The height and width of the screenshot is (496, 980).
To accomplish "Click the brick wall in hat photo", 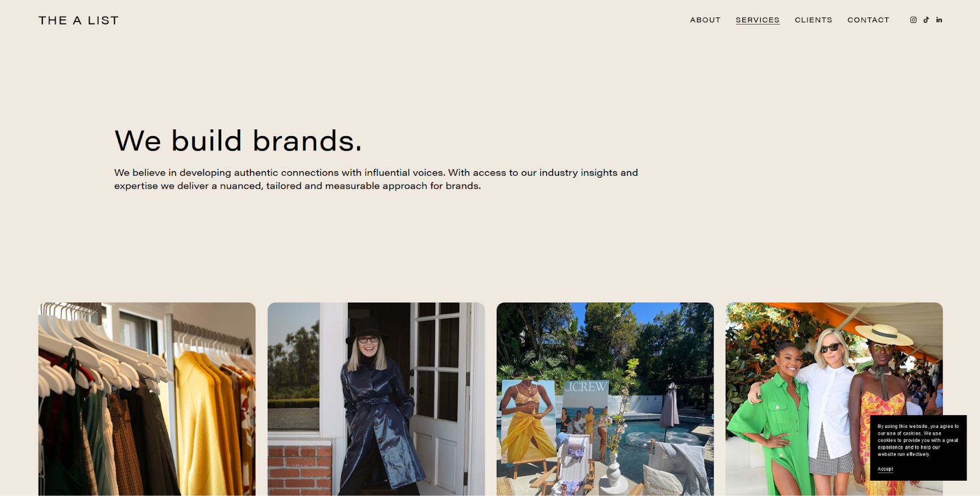I will coord(300,470).
